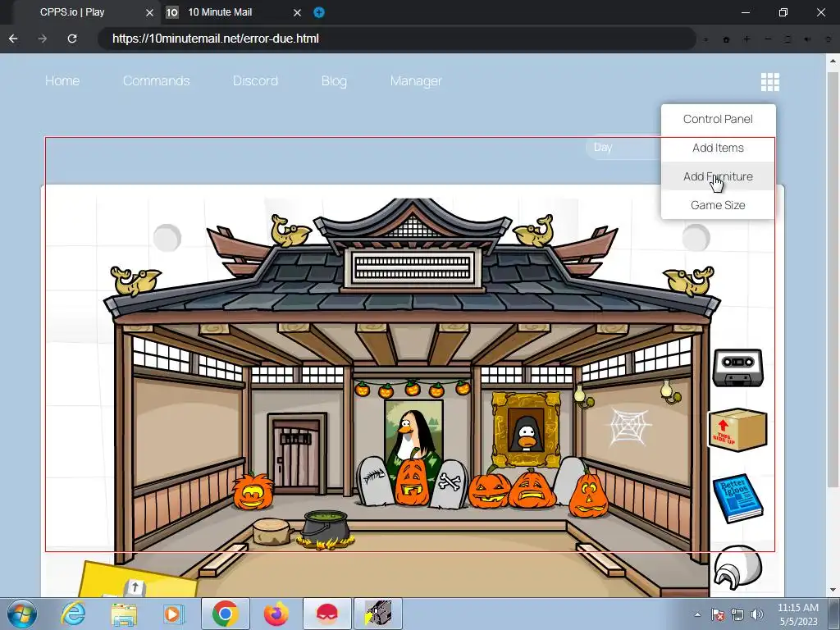840x630 pixels.
Task: Open Commands navigation link
Action: pos(157,81)
